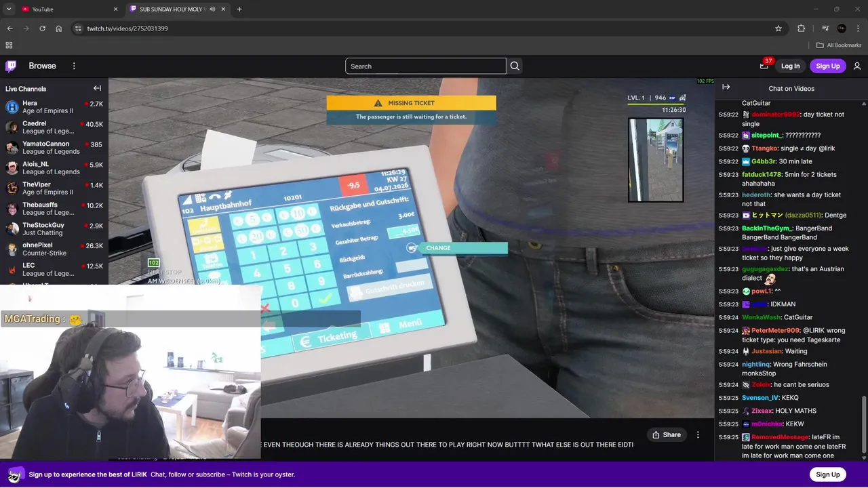Reload the Twitch page
This screenshot has width=868, height=488.
point(42,28)
